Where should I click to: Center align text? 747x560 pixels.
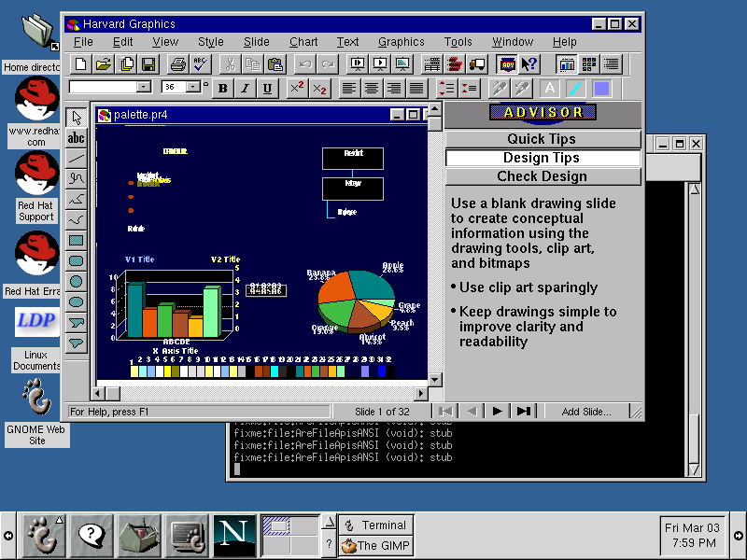click(x=372, y=89)
